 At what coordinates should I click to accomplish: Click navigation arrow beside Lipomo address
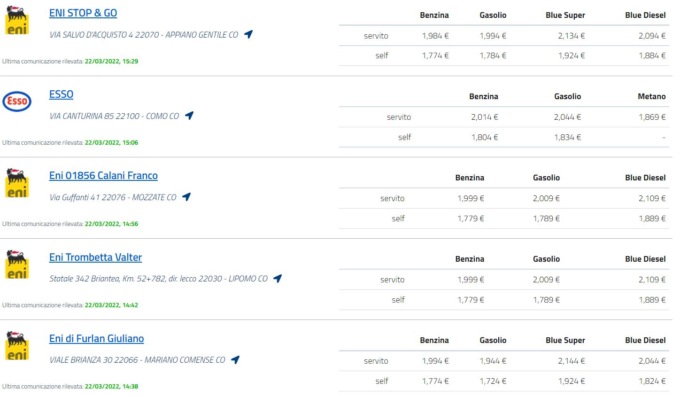click(x=278, y=278)
